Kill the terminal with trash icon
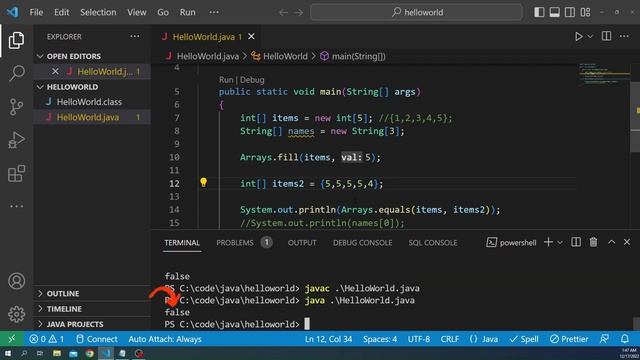The image size is (640, 360). pyautogui.click(x=593, y=242)
